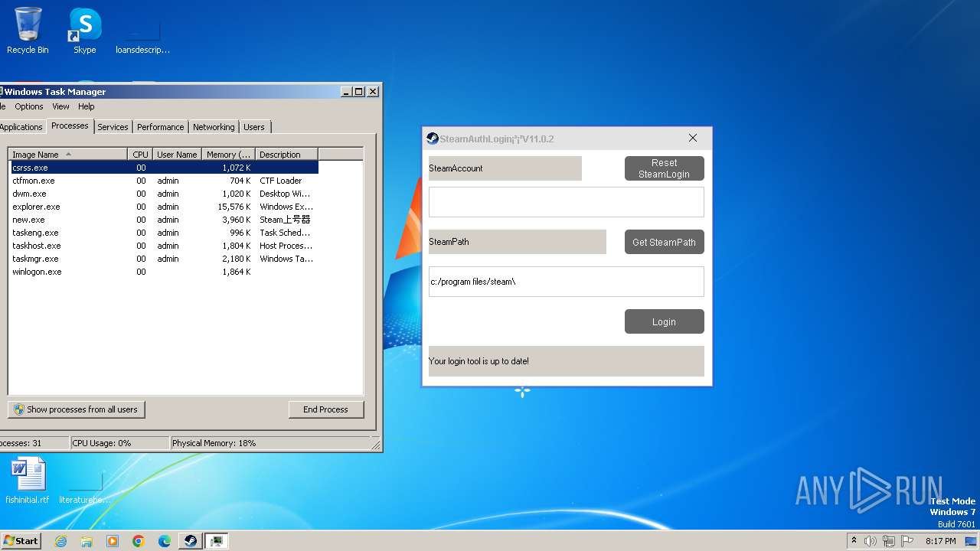Focus the SteamAccount input box
This screenshot has height=551, width=980.
coord(567,202)
